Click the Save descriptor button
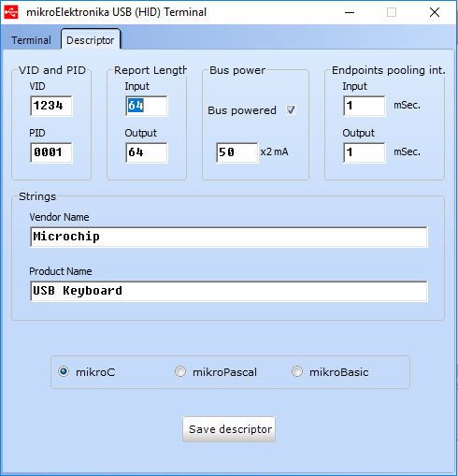Viewport: 458px width, 476px height. (x=229, y=429)
